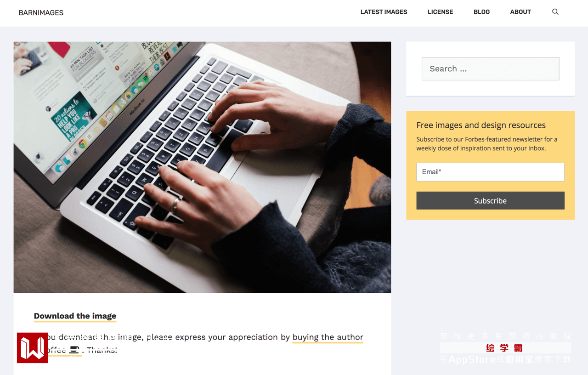Go to the BARNIMAGES home logo

(x=41, y=13)
